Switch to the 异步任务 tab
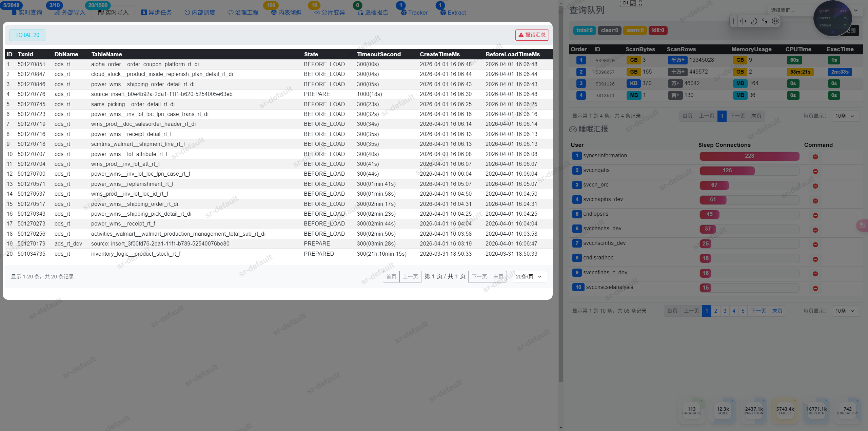 tap(157, 13)
